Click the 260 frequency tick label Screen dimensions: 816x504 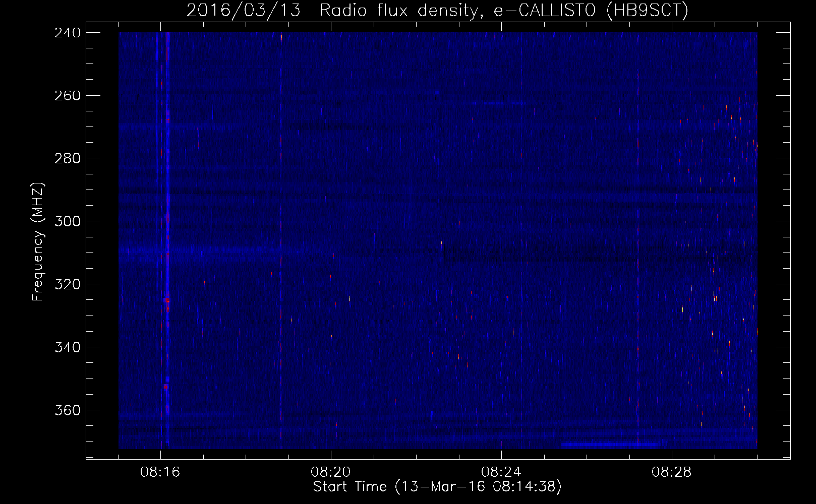67,95
